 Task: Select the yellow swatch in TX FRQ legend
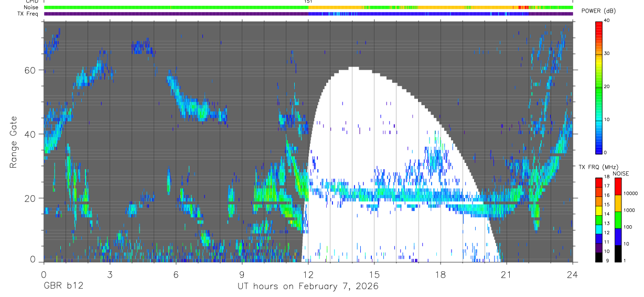pos(599,211)
